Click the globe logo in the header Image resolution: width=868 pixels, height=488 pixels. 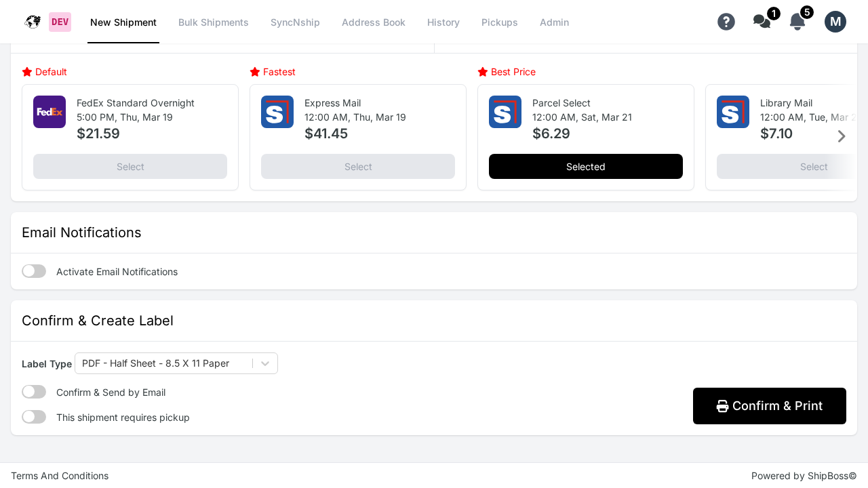pyautogui.click(x=32, y=21)
